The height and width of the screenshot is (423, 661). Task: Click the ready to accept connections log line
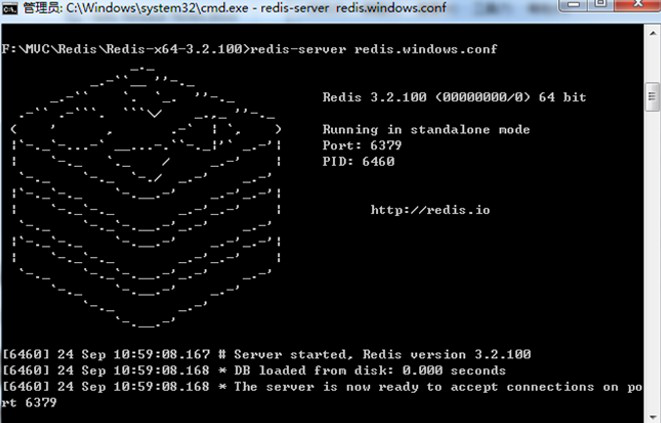click(322, 387)
